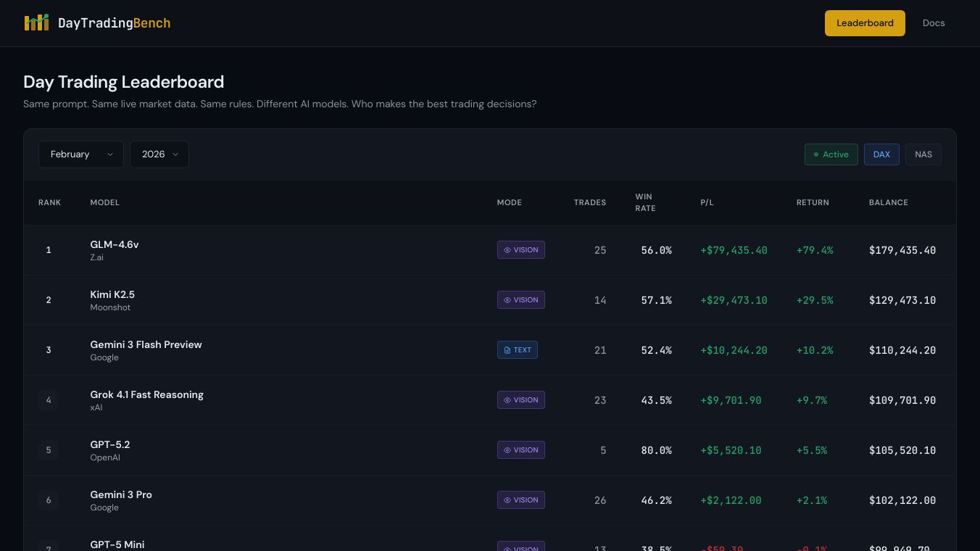The height and width of the screenshot is (551, 980).
Task: Sort by the Win Rate column header
Action: pos(646,202)
